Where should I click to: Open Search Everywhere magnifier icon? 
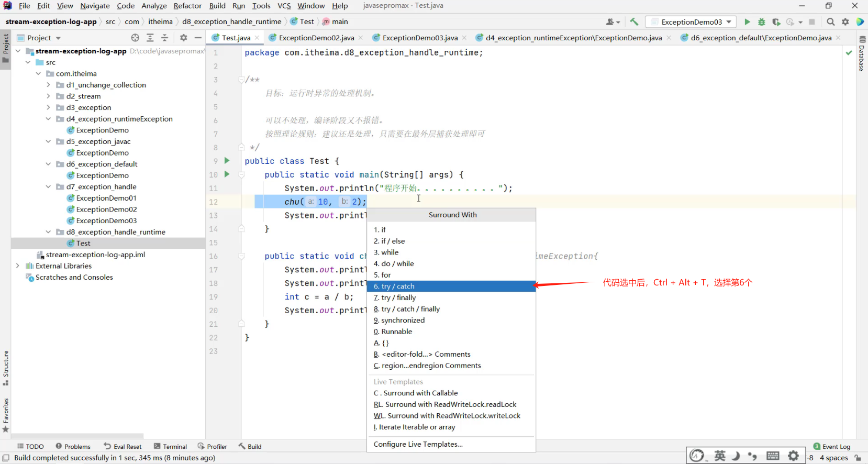click(x=831, y=22)
